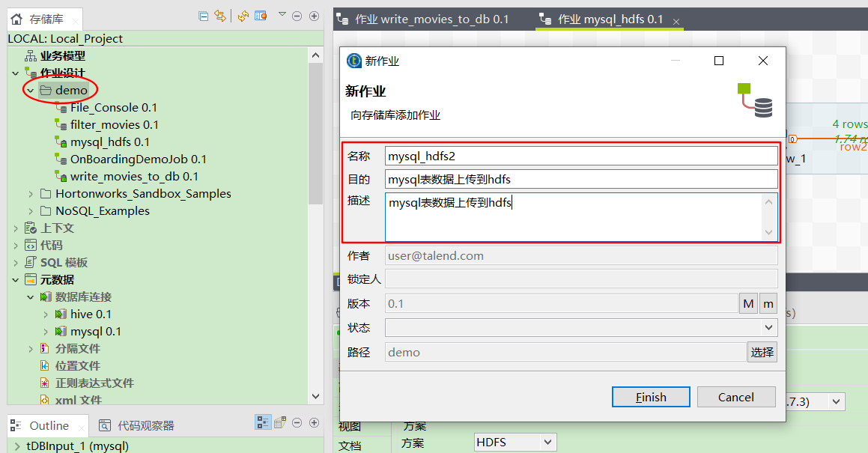Image resolution: width=868 pixels, height=453 pixels.
Task: Click Finish to create the new job
Action: tap(650, 397)
